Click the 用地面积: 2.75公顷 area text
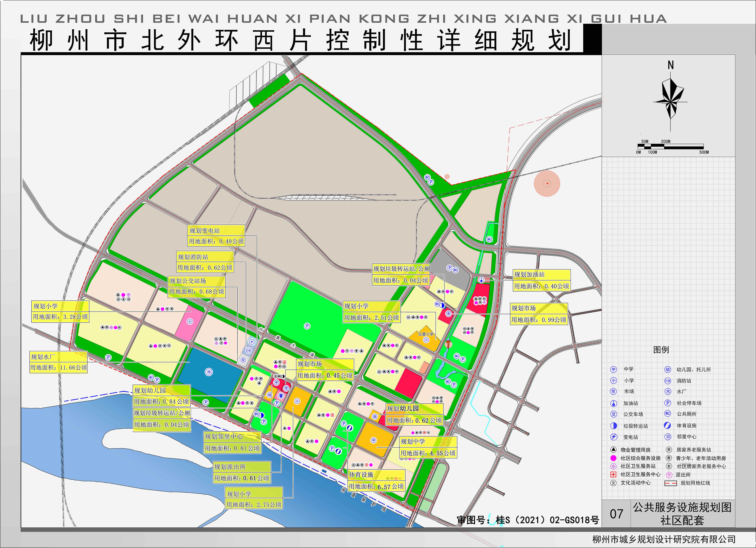This screenshot has width=756, height=548. coord(254,505)
